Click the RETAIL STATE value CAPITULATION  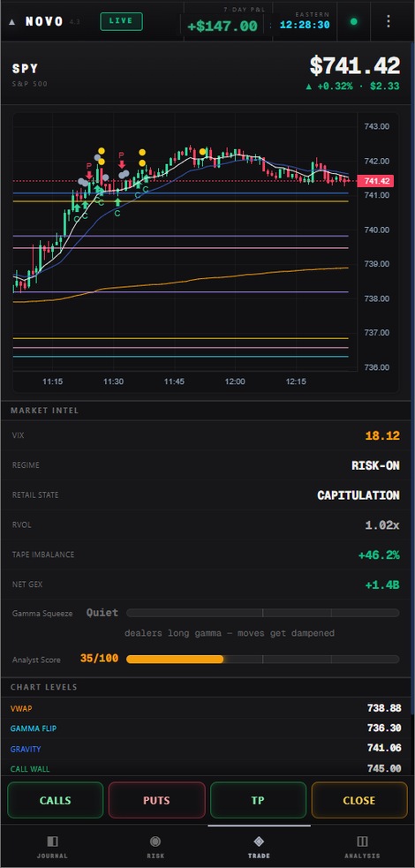[358, 495]
